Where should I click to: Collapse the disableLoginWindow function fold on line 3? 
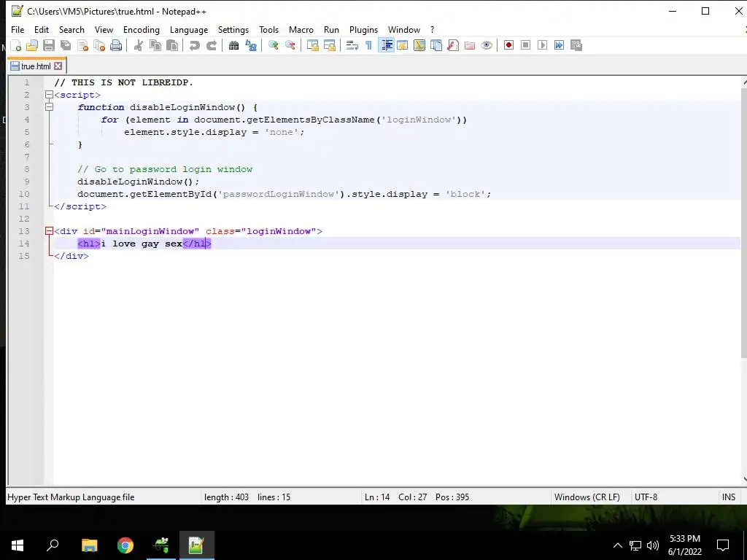tap(49, 107)
